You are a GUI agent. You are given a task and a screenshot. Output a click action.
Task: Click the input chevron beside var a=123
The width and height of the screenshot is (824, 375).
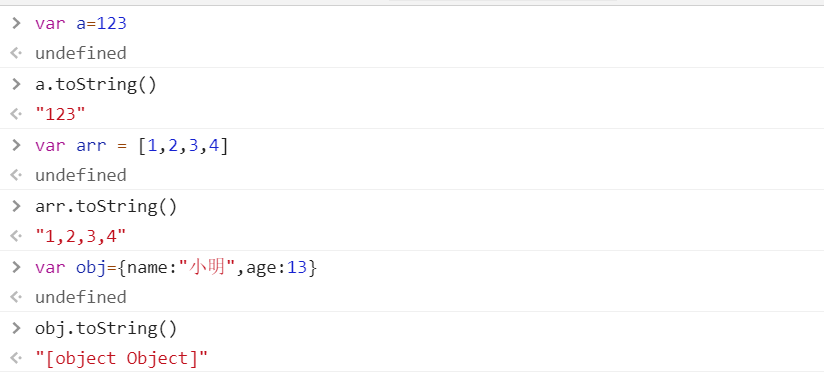pyautogui.click(x=16, y=23)
